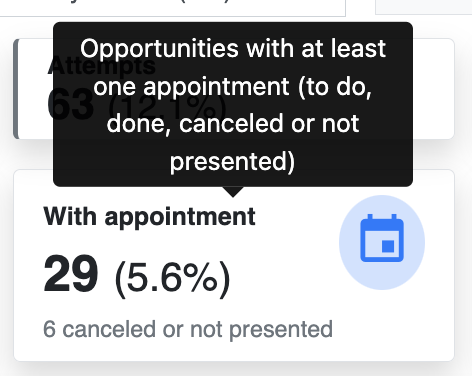The image size is (472, 376).
Task: Click '6 canceled or not presented' subtext
Action: coord(188,329)
